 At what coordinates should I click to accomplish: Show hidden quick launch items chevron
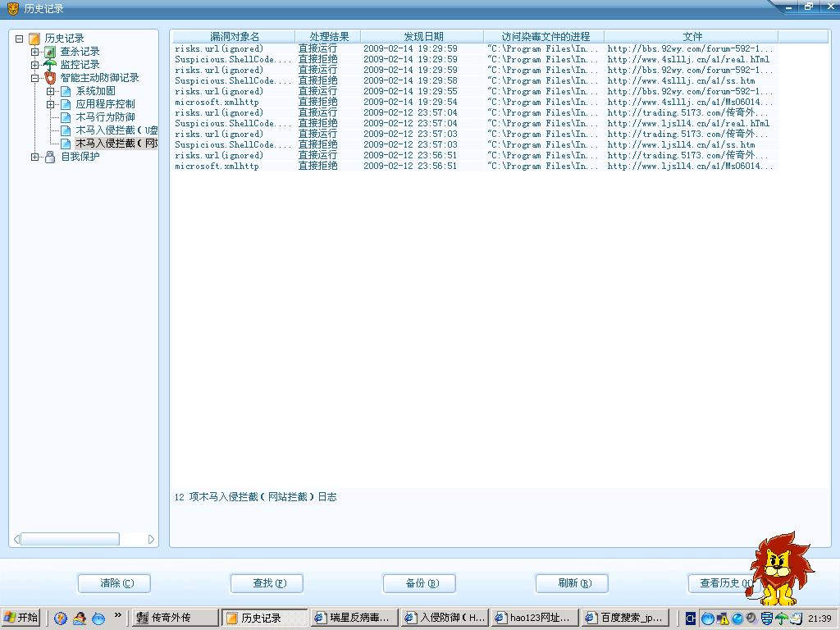tap(118, 614)
